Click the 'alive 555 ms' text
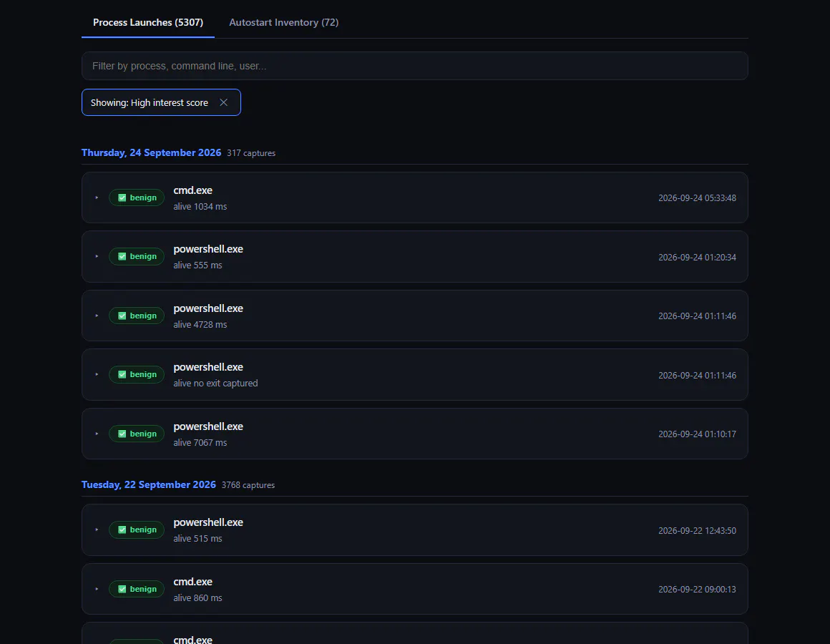 (198, 265)
